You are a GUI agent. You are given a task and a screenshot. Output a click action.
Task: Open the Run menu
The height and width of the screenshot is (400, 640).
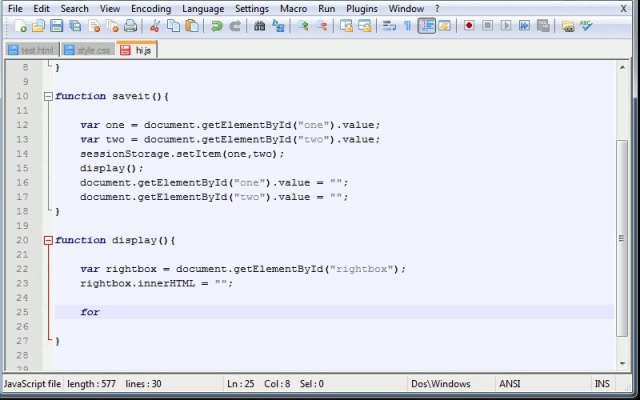(x=327, y=9)
